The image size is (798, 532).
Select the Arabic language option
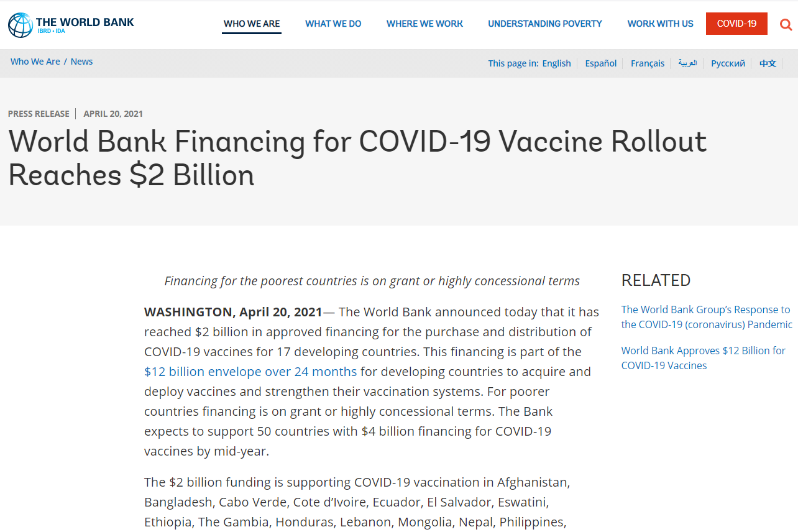687,63
